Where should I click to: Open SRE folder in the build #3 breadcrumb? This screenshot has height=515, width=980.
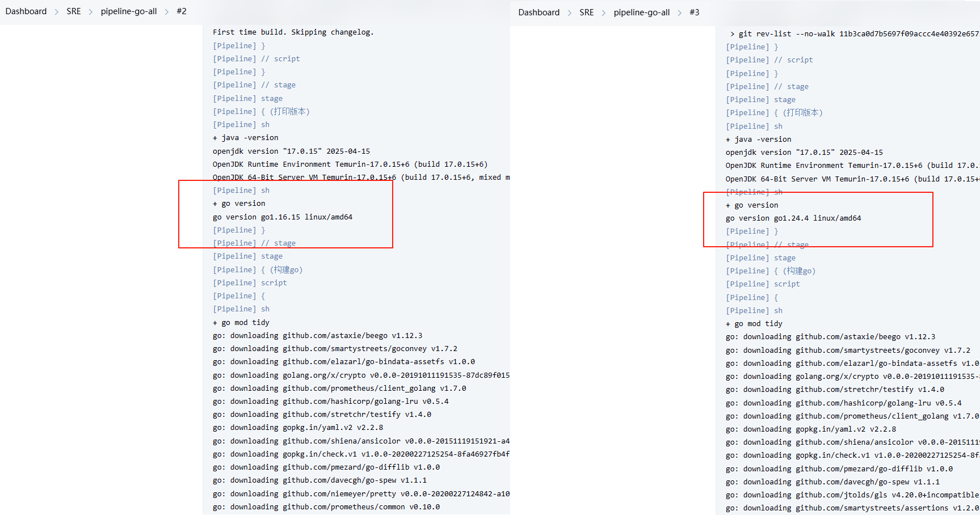click(x=587, y=12)
